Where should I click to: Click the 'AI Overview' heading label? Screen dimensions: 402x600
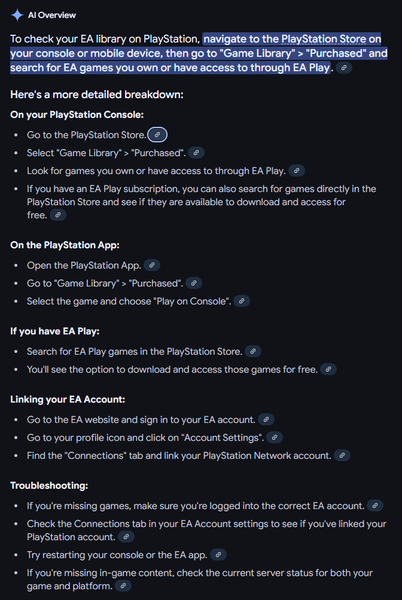point(52,15)
